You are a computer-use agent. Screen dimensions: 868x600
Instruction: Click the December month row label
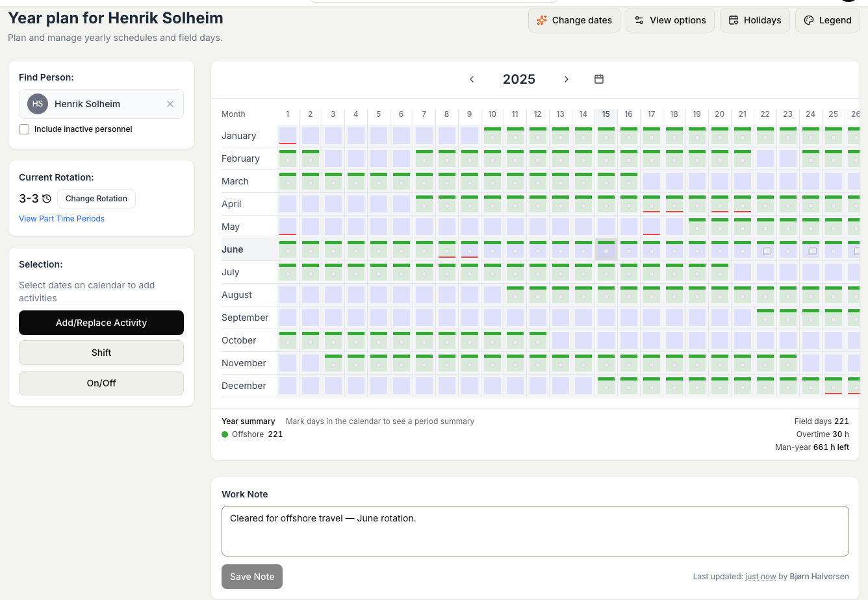click(x=244, y=386)
